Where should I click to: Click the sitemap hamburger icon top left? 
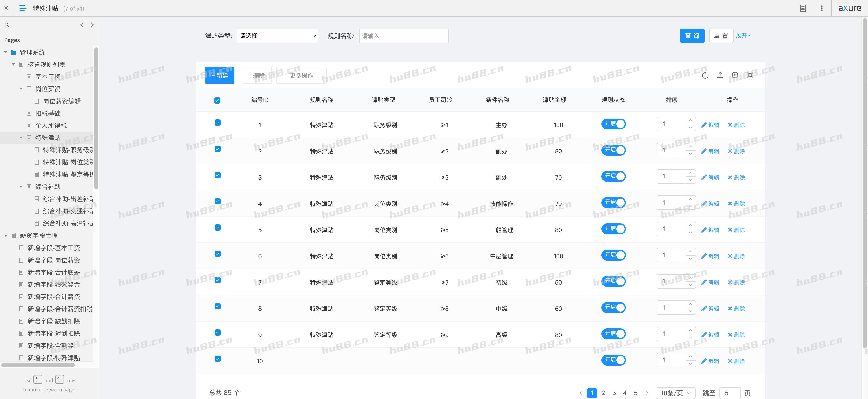click(22, 8)
